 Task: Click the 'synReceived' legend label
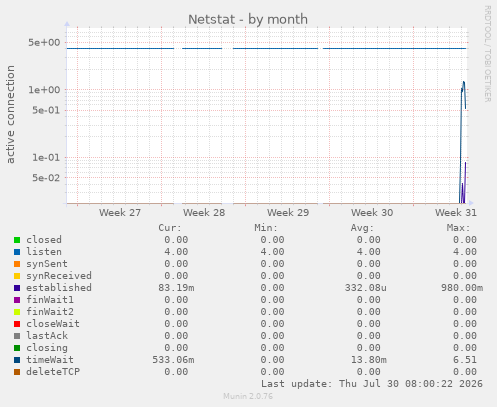tap(59, 276)
